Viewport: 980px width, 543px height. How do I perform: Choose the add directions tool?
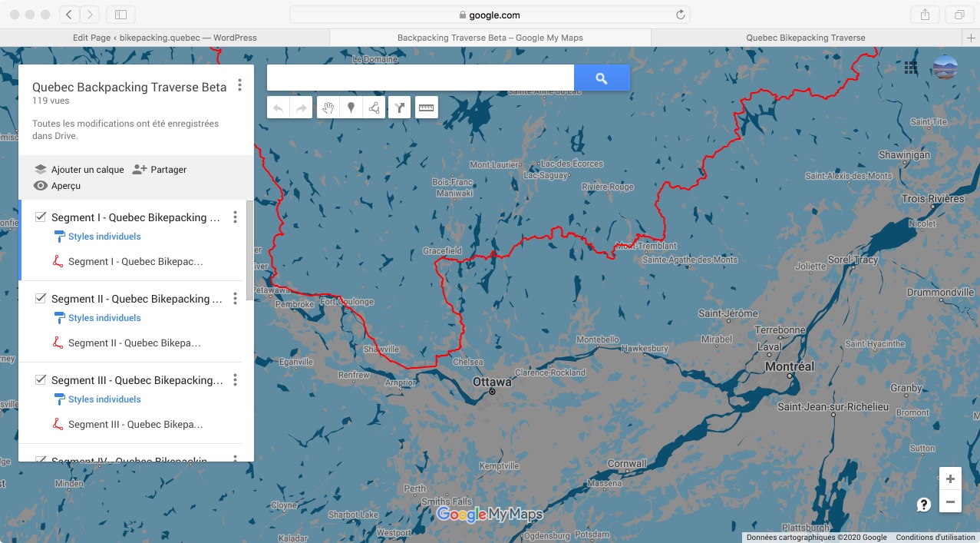[x=399, y=108]
